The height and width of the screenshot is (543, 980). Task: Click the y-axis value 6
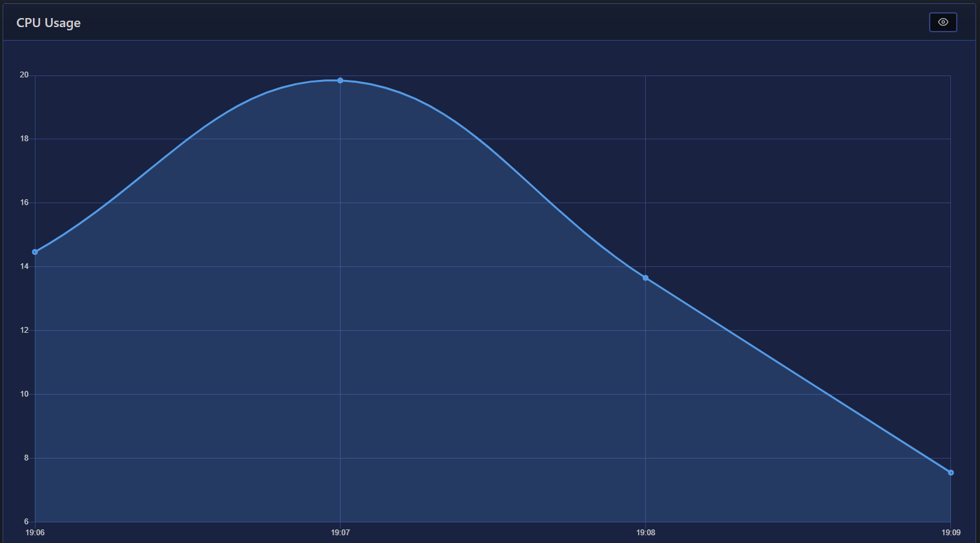(26, 522)
